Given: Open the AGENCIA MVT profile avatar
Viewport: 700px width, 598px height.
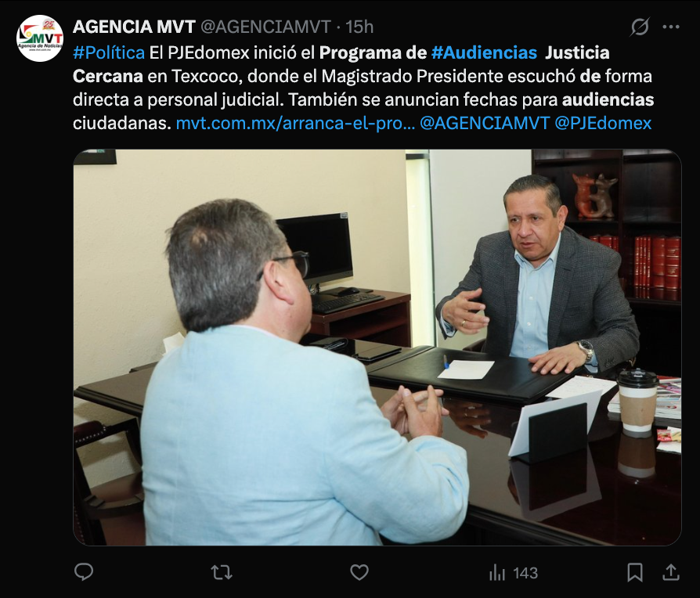Looking at the screenshot, I should point(40,38).
